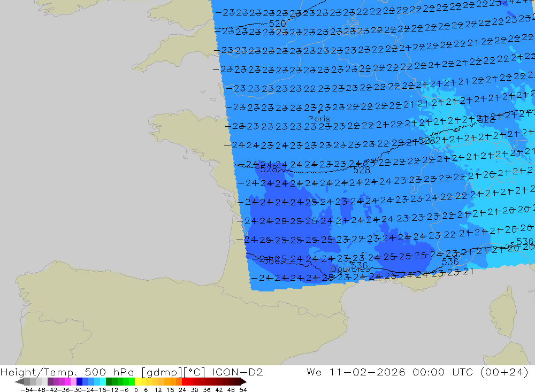The width and height of the screenshot is (535, 392).
Task: Click the ICON-D2 model name text
Action: [238, 372]
